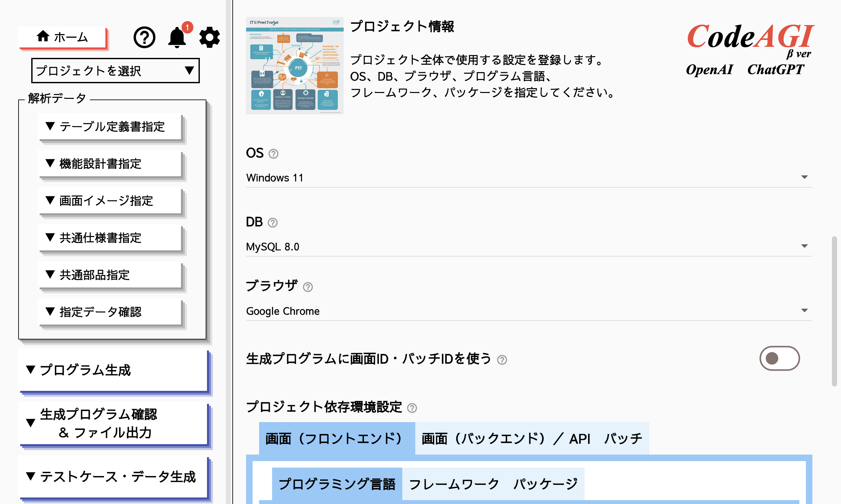Toggle 生成プログラムに画面ID・バッチIDを使う switch
Image resolution: width=841 pixels, height=504 pixels.
coord(779,358)
